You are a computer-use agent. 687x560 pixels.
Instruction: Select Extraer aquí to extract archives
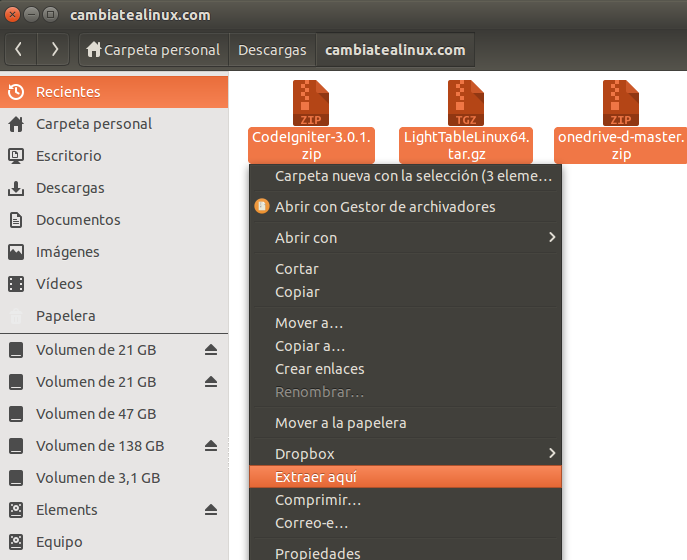(x=405, y=477)
